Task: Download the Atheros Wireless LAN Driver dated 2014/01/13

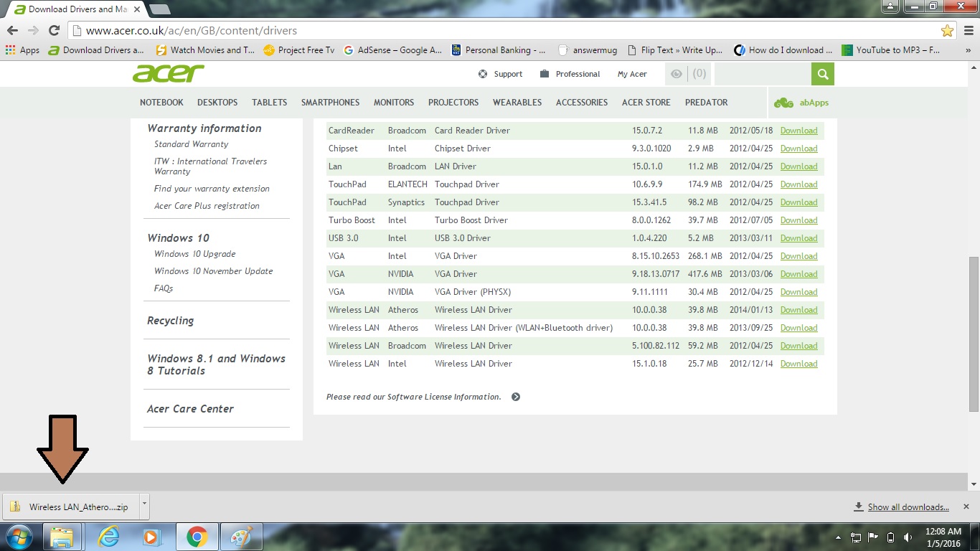Action: (799, 310)
